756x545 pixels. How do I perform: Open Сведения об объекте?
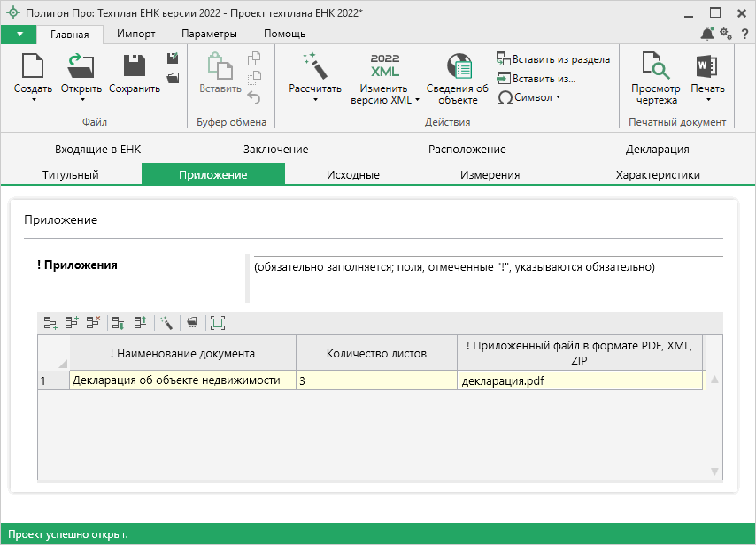coord(458,67)
